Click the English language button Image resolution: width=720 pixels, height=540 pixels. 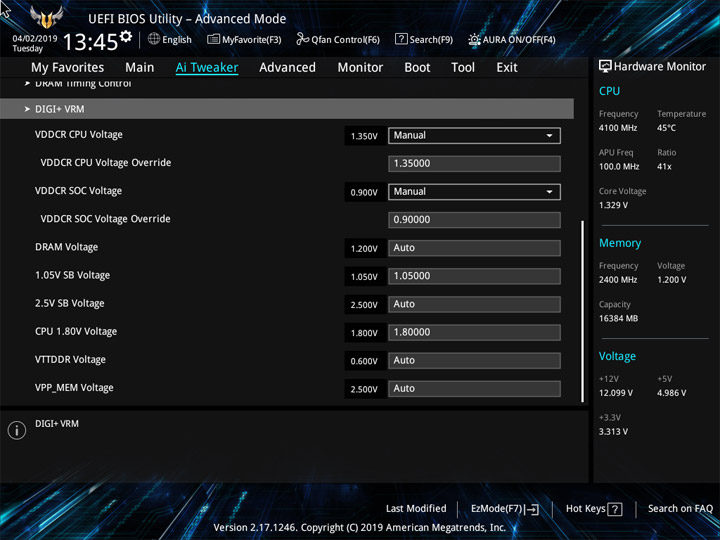coord(170,39)
